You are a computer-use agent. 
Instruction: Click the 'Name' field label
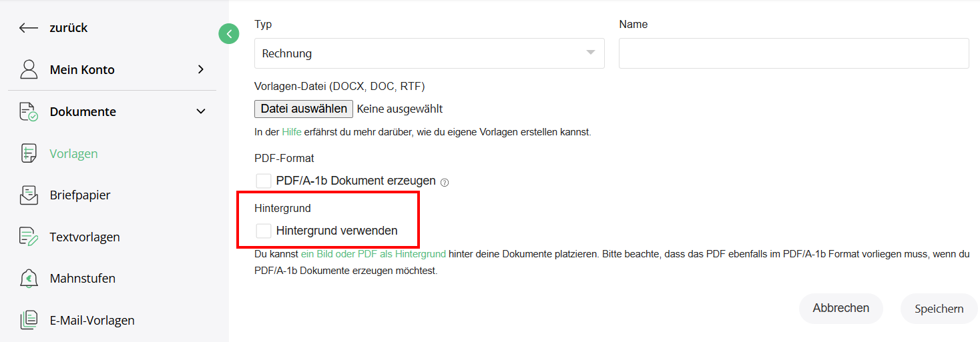coord(634,24)
